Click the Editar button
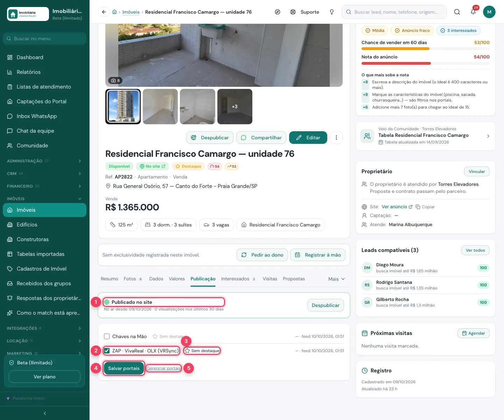The width and height of the screenshot is (504, 420). click(308, 138)
